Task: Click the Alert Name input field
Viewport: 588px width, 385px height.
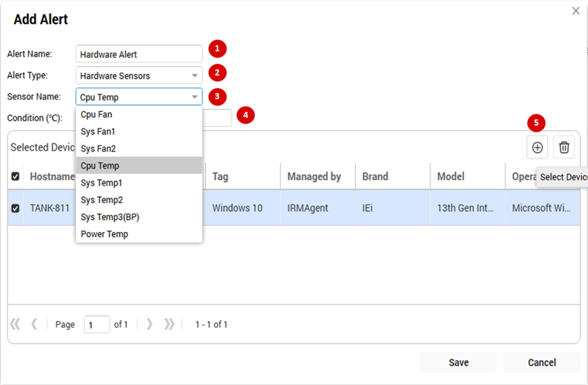Action: [139, 54]
